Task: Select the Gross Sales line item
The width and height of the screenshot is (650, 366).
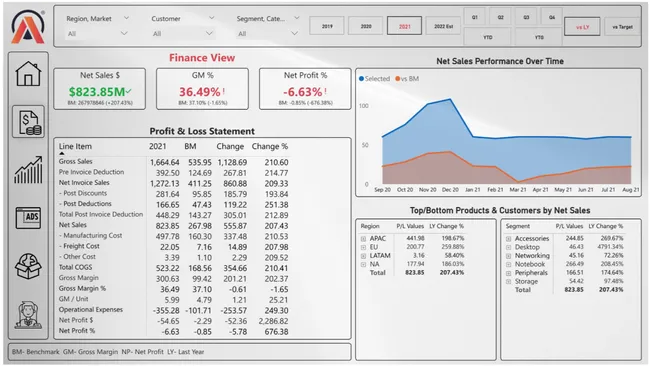Action: coord(75,161)
